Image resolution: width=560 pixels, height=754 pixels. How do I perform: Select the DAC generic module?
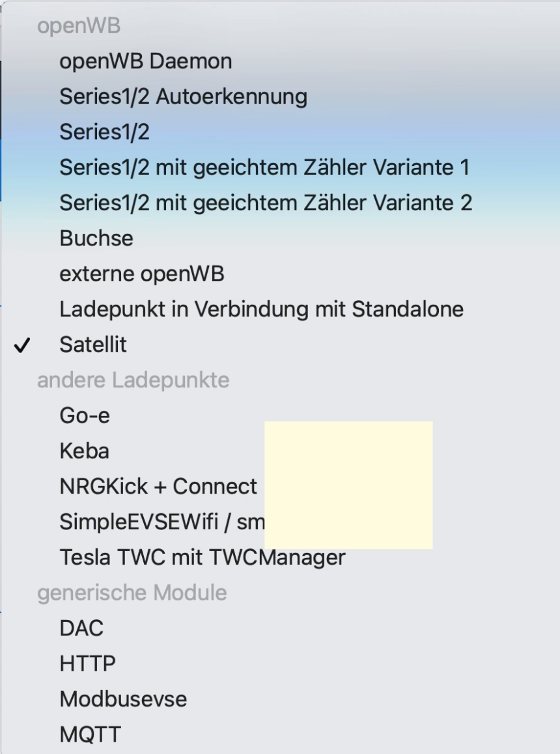(81, 628)
